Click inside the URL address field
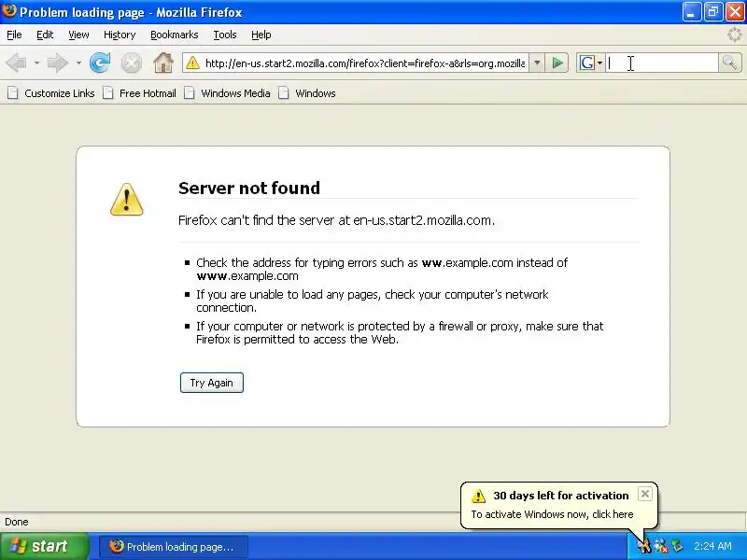 tap(365, 63)
